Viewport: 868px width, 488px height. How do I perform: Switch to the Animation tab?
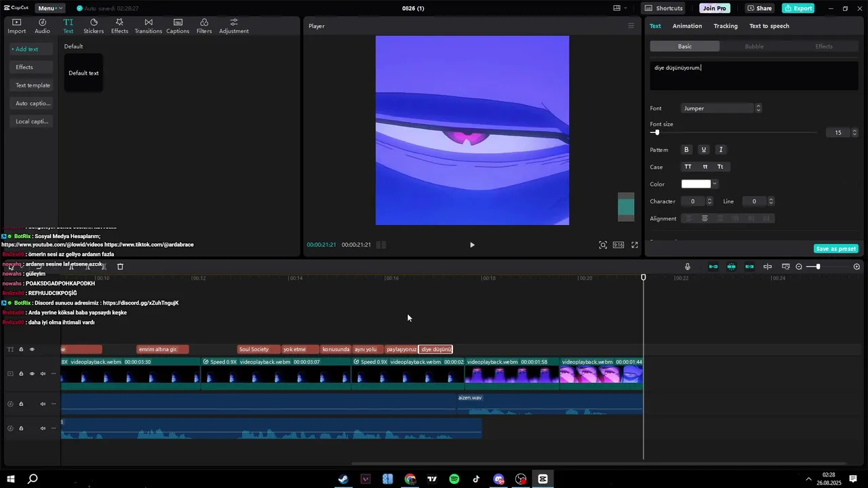pyautogui.click(x=687, y=26)
